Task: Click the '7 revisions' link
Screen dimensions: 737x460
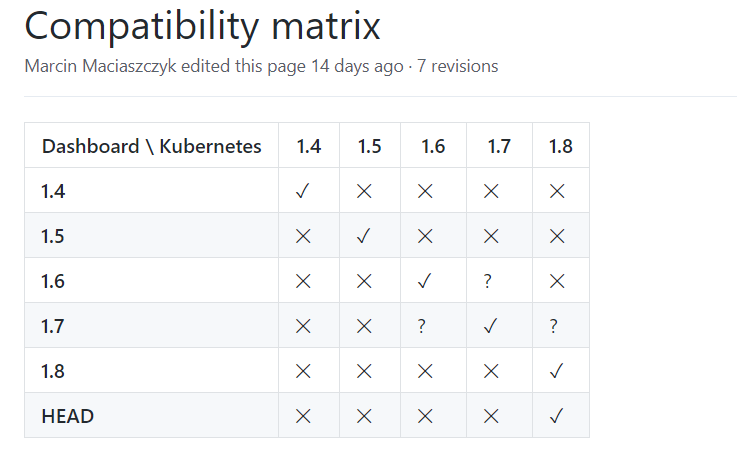Action: click(x=457, y=66)
